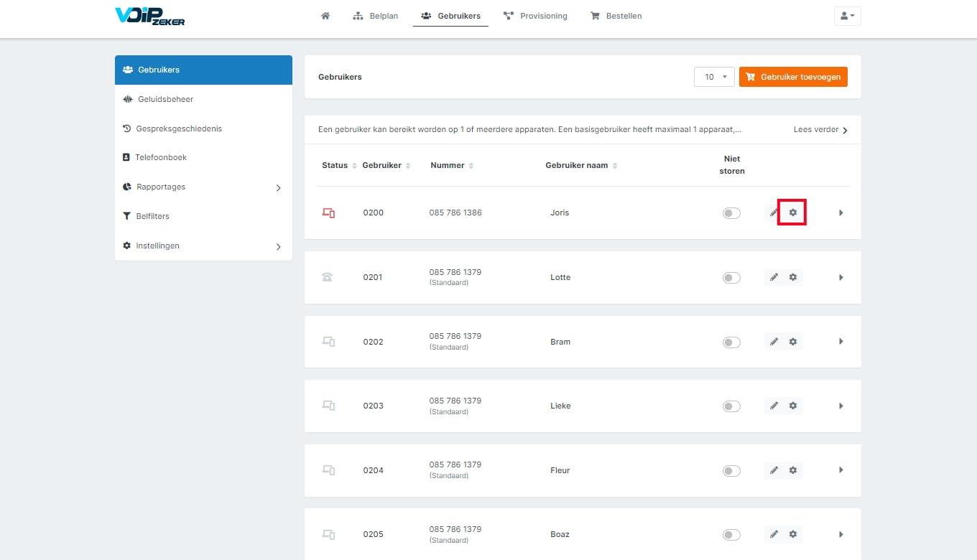977x560 pixels.
Task: Sort by the Nummer column header
Action: pyautogui.click(x=453, y=165)
